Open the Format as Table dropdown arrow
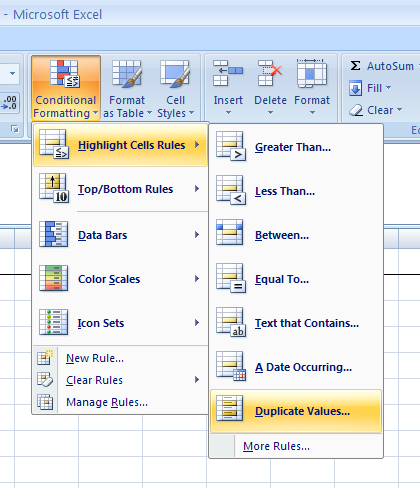420x488 pixels. (x=149, y=113)
